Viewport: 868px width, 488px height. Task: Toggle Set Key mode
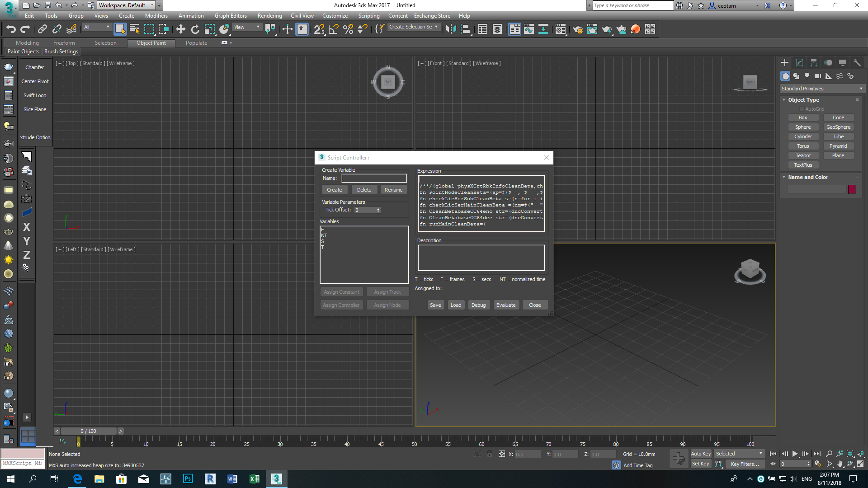click(x=700, y=464)
